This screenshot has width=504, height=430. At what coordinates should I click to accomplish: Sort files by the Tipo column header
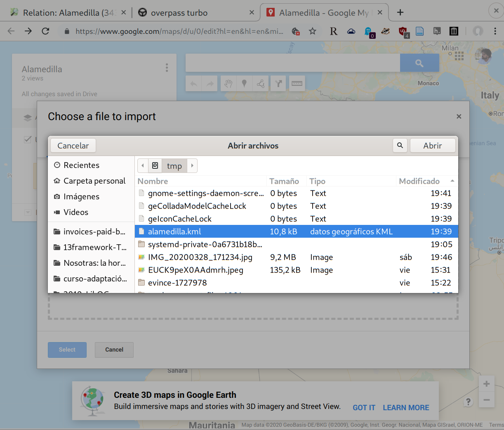(351, 181)
